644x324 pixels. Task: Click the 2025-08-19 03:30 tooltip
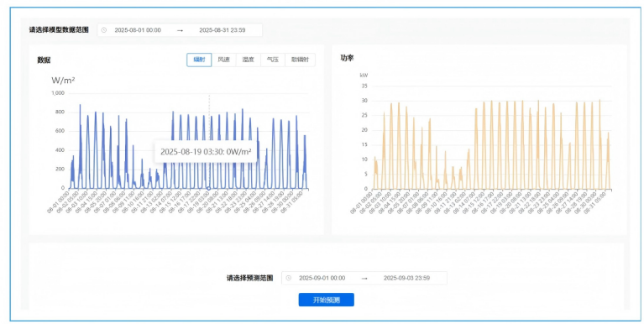pyautogui.click(x=206, y=152)
